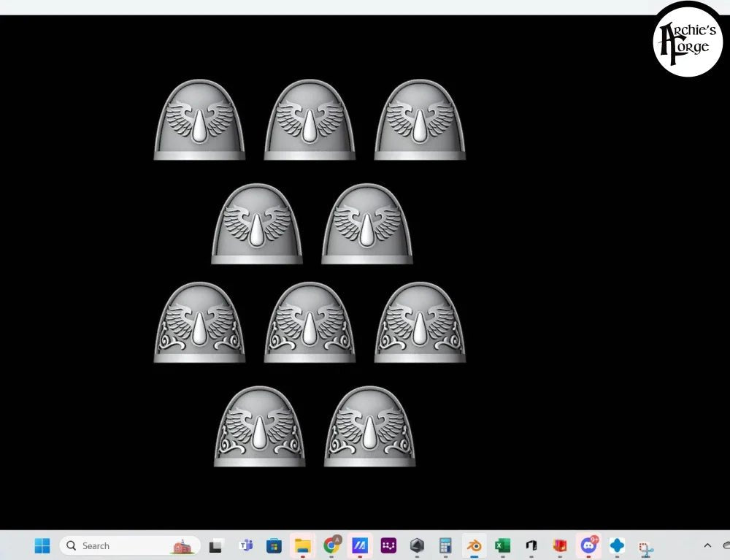Open the blue four-petal shaped app
This screenshot has width=730, height=560.
point(615,545)
